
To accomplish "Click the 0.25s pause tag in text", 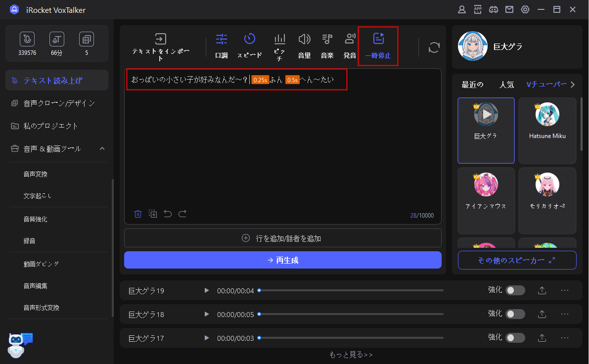I will coord(260,80).
